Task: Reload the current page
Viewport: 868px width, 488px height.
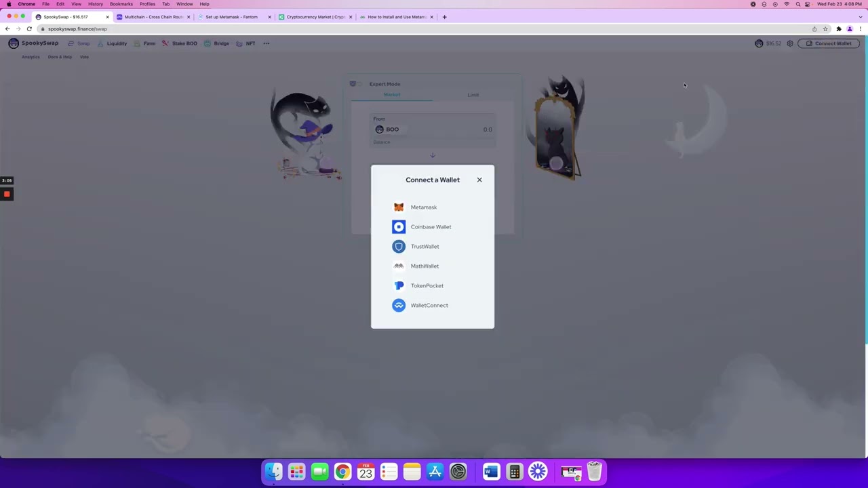Action: pyautogui.click(x=29, y=29)
